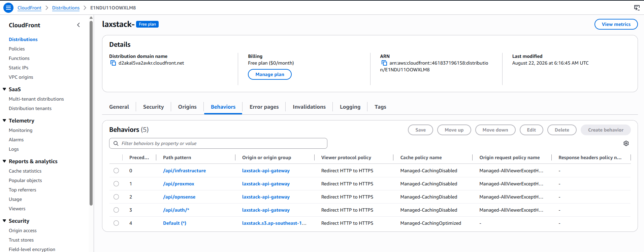Click the sidebar vertical scrollbar
Viewport: 644px width, 252px height.
[91, 113]
